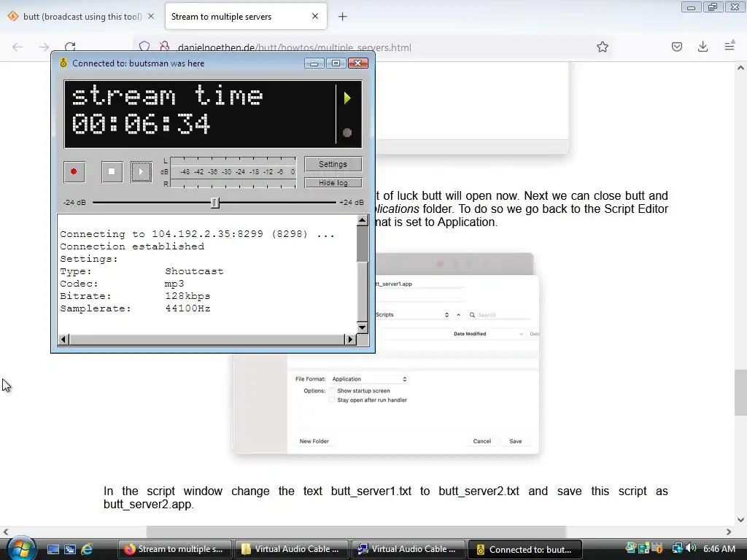Screen dimensions: 747x560
Task: Click the butt_server2.app text on page
Action: point(147,505)
